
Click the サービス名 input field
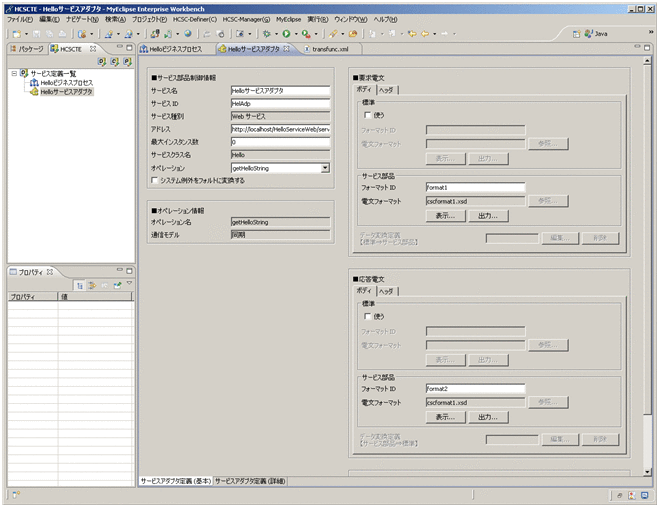(280, 90)
